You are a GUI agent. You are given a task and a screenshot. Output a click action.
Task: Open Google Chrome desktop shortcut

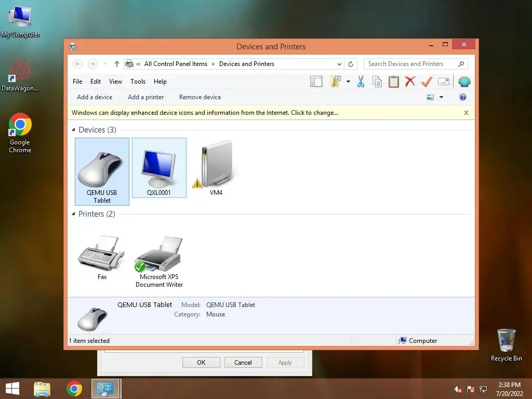click(20, 134)
